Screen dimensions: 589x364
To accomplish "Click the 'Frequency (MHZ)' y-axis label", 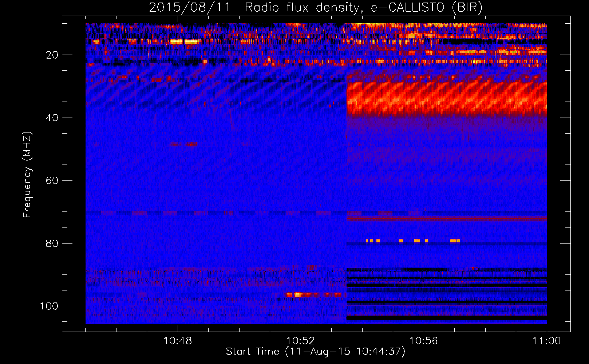I will [27, 175].
